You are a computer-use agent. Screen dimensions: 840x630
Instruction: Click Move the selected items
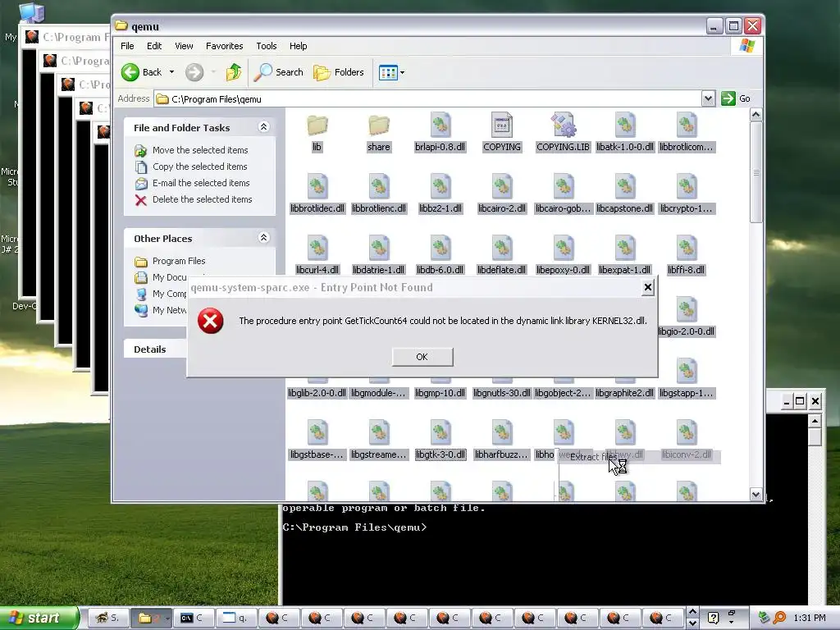pyautogui.click(x=200, y=150)
